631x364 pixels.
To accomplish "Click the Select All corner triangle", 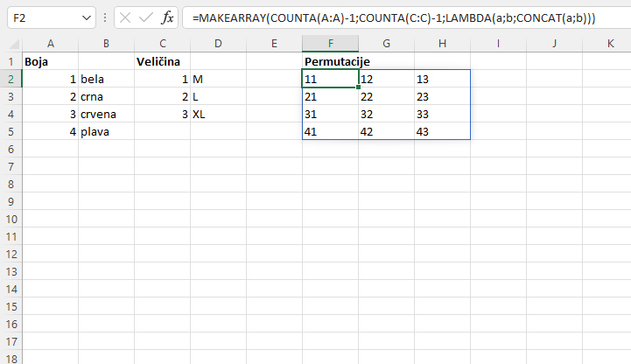I will coord(11,44).
